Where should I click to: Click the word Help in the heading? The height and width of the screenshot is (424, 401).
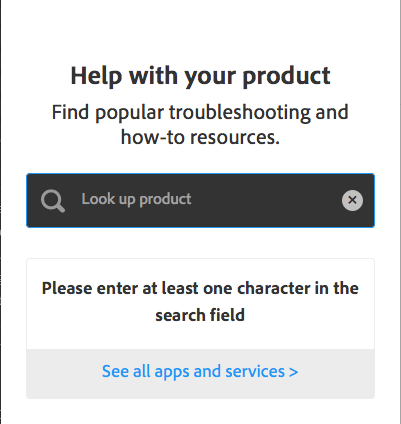coord(96,77)
